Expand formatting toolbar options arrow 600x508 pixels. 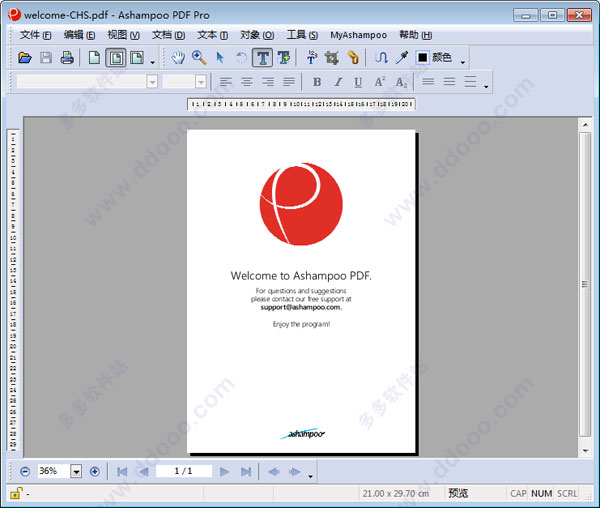486,86
